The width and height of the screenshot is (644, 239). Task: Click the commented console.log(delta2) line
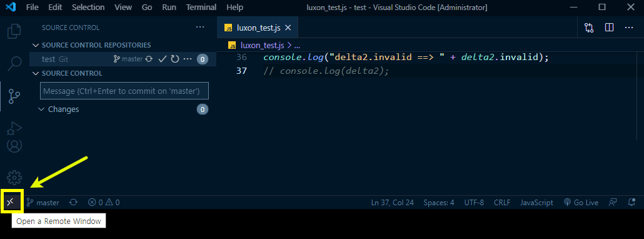point(326,71)
